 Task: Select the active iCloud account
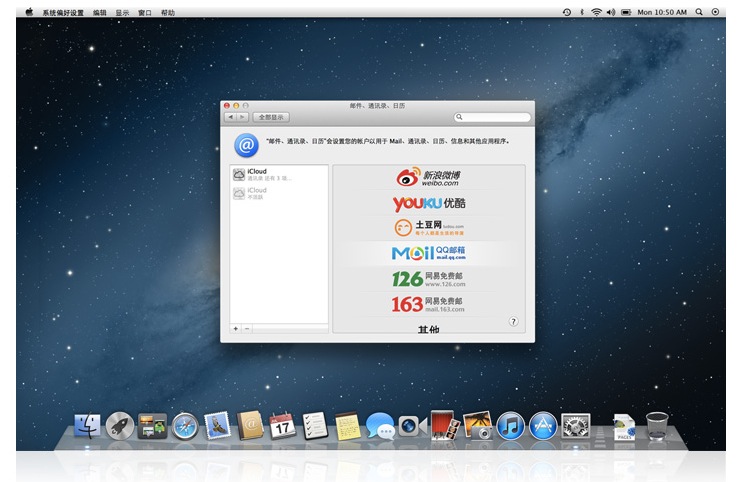pyautogui.click(x=279, y=174)
